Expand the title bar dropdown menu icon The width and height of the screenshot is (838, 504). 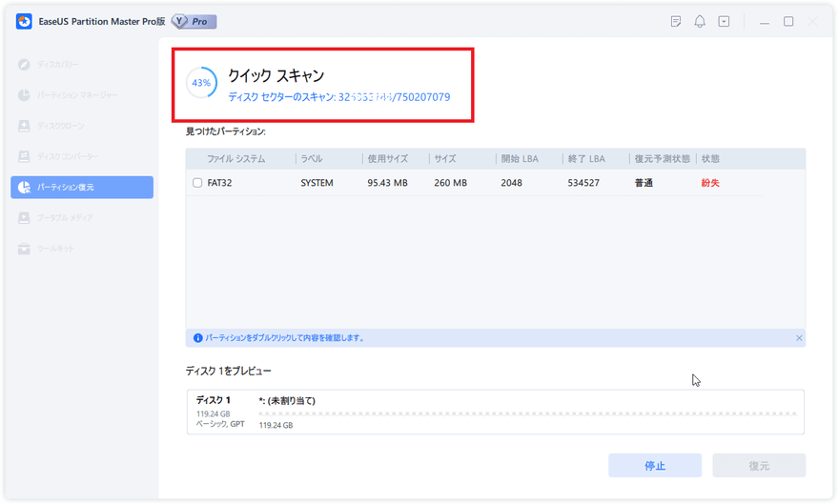click(724, 21)
